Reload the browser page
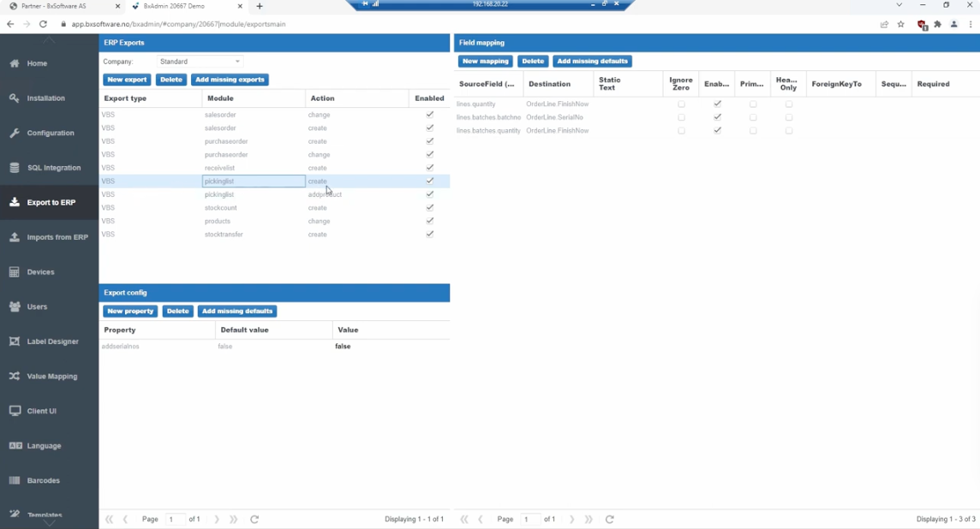This screenshot has width=980, height=529. (x=43, y=24)
